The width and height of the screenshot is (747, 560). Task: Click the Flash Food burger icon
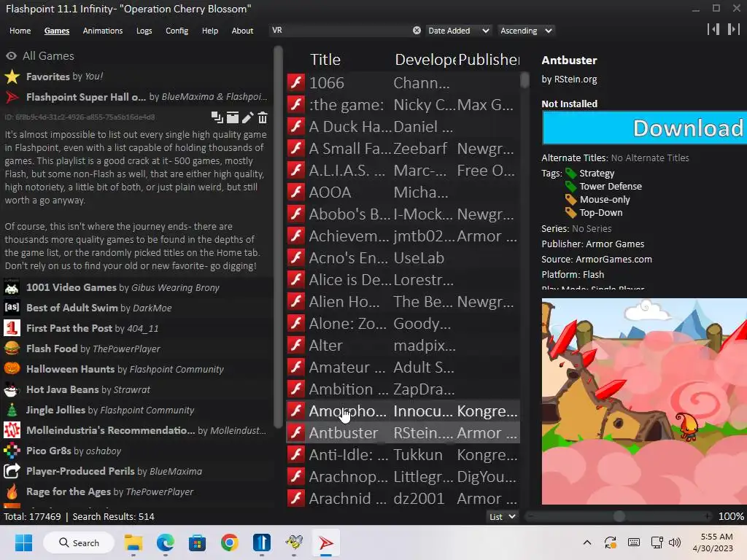(x=12, y=349)
